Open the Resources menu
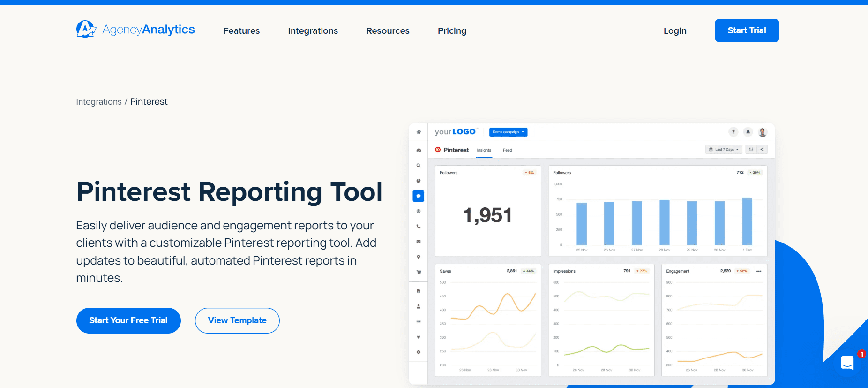The height and width of the screenshot is (388, 868). (388, 31)
